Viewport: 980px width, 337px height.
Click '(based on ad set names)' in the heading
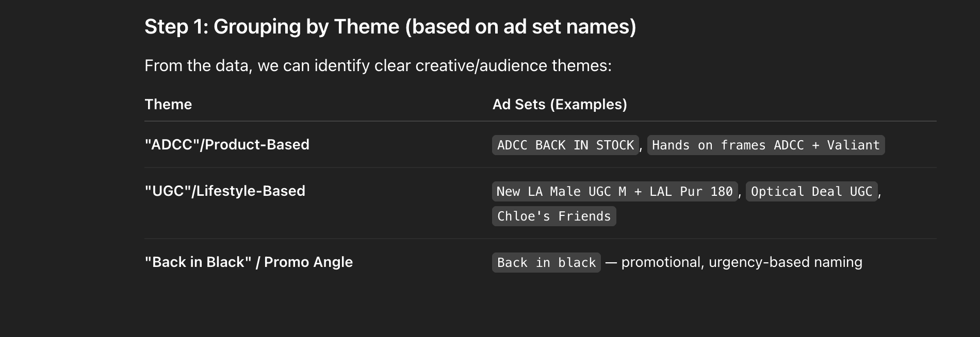pos(520,27)
